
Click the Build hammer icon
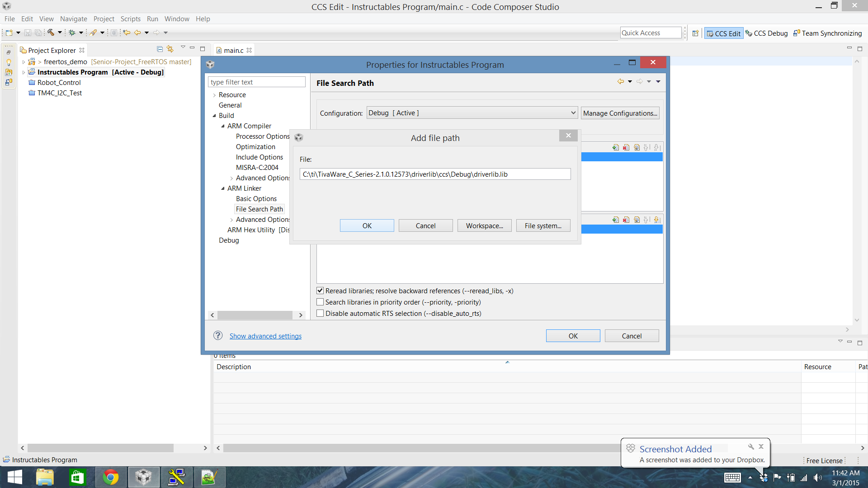(51, 33)
